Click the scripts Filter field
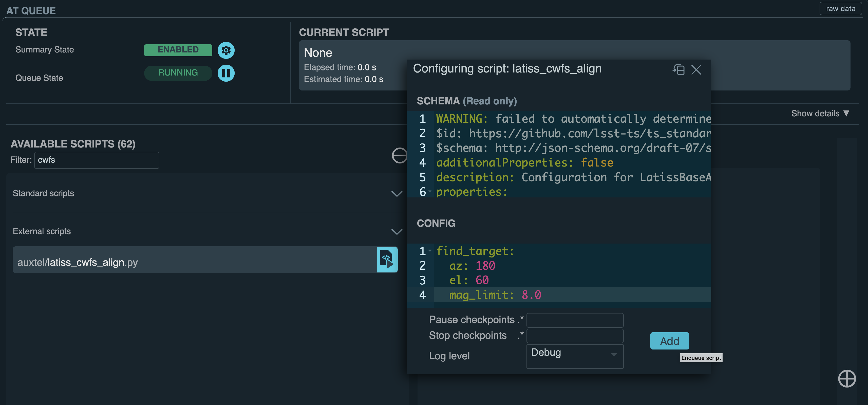 coord(96,160)
